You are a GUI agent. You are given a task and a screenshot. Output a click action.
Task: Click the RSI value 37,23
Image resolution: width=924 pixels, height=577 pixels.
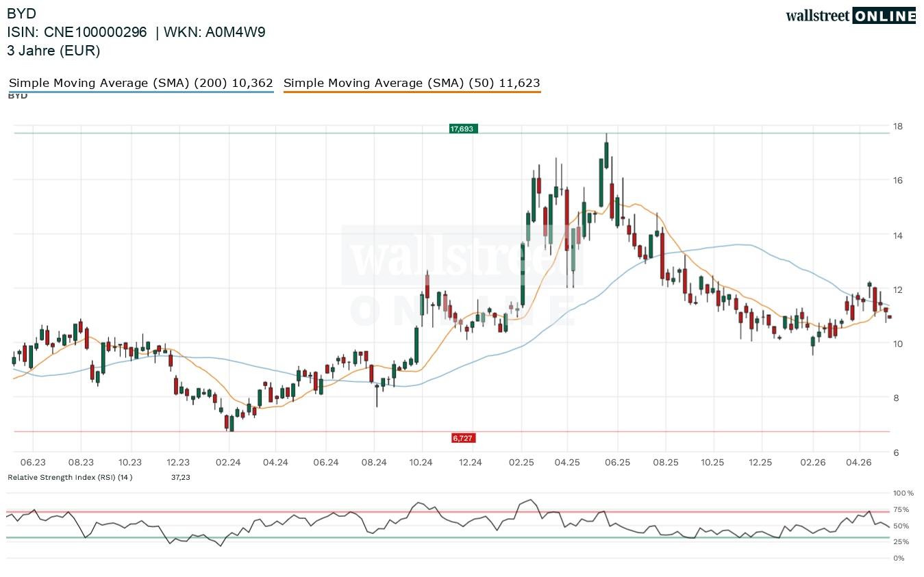point(181,477)
